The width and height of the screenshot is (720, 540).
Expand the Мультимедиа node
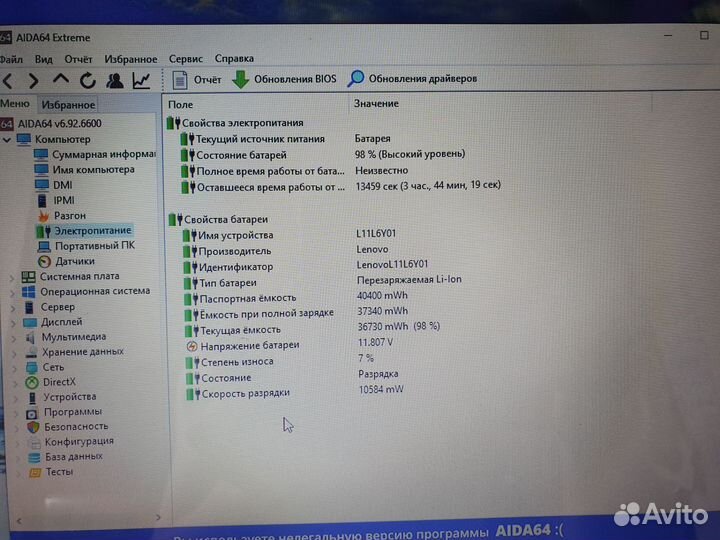14,338
